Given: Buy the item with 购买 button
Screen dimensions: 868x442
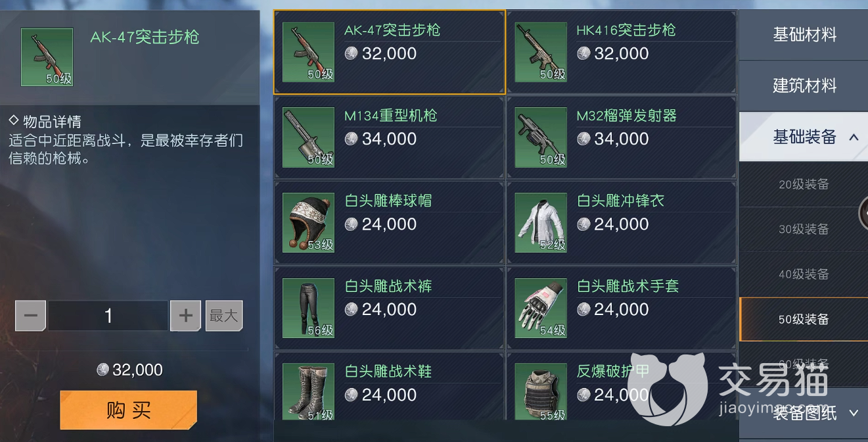Looking at the screenshot, I should 129,410.
